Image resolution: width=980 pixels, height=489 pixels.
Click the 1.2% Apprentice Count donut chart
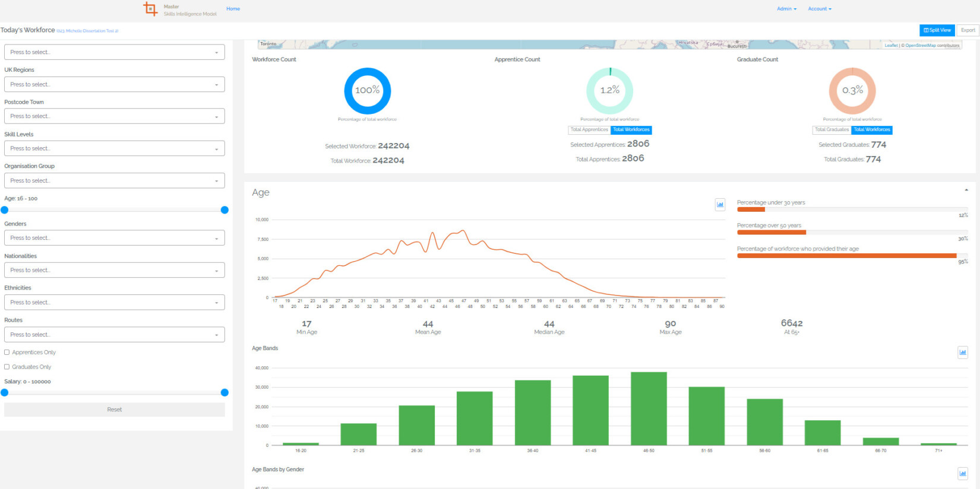[x=610, y=91]
